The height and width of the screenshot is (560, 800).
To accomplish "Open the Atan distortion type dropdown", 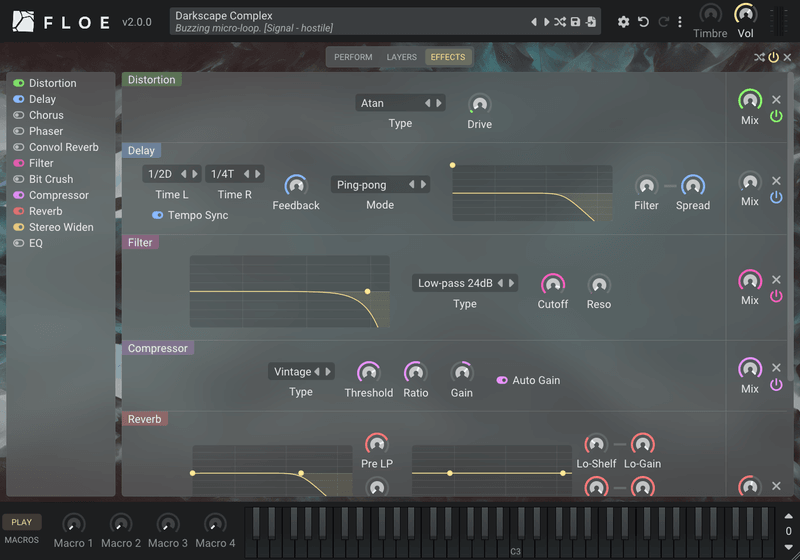I will coord(401,103).
